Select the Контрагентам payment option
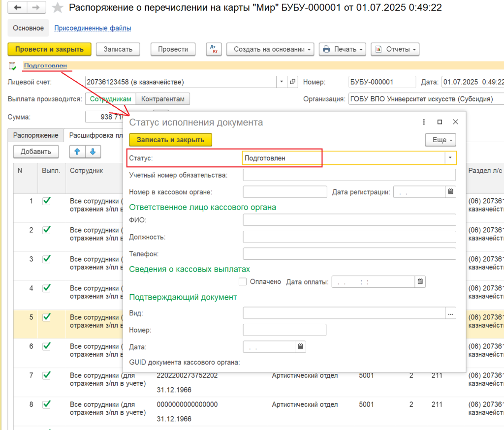504x430 pixels. click(x=163, y=99)
